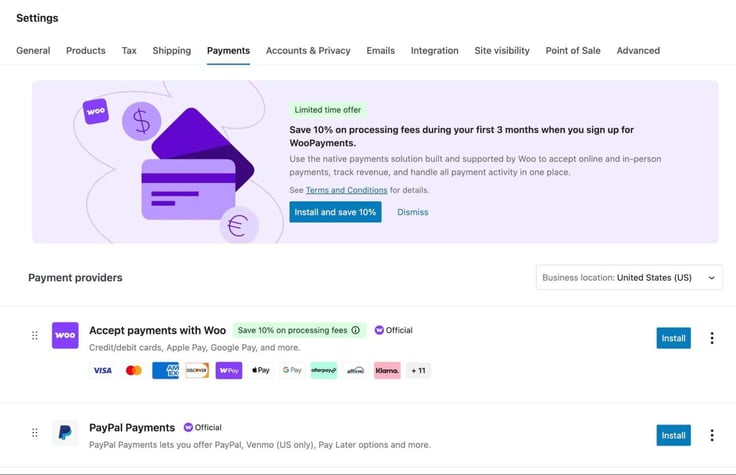
Task: Dismiss the WooPayments offer banner
Action: click(413, 212)
